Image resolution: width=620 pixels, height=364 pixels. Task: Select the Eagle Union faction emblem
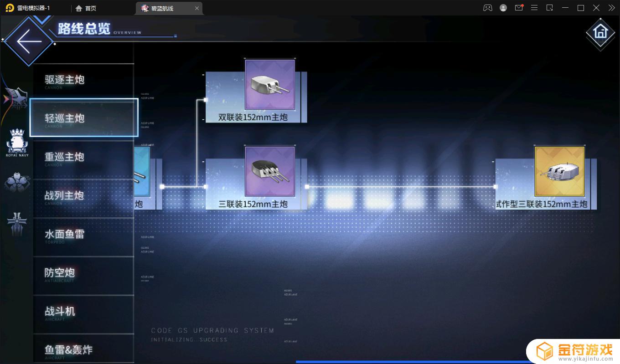tap(15, 98)
